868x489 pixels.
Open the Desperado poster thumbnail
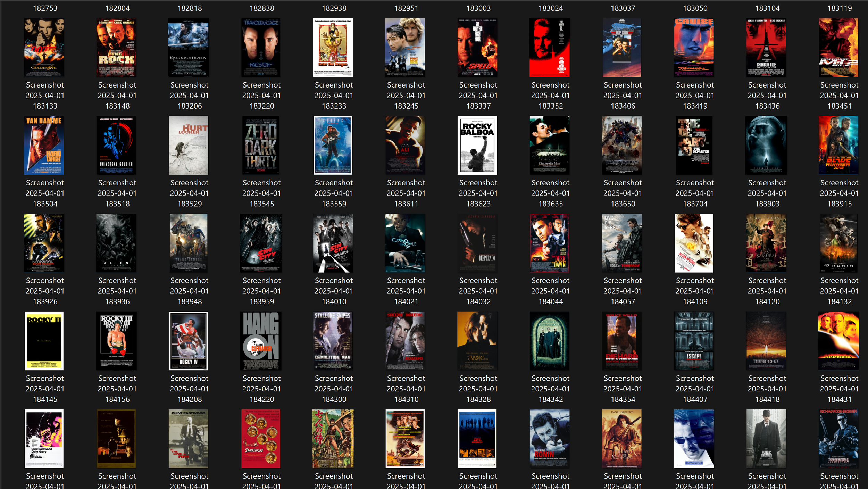477,243
